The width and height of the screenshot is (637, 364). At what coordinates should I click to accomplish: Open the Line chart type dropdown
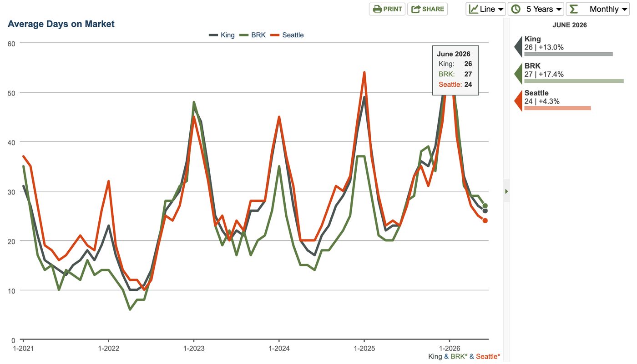pyautogui.click(x=486, y=9)
